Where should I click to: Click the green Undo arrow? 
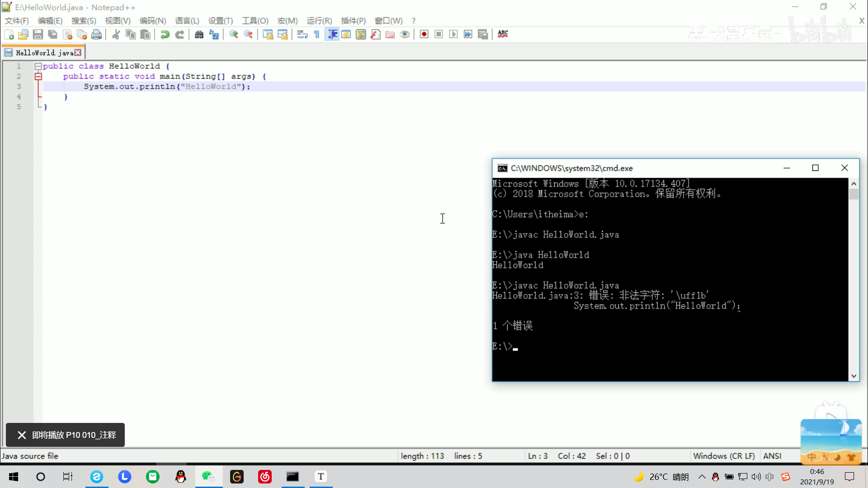pos(165,34)
